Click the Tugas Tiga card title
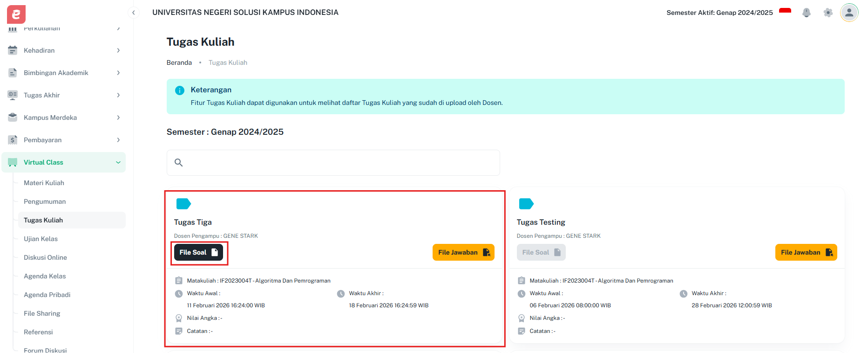 pos(193,222)
